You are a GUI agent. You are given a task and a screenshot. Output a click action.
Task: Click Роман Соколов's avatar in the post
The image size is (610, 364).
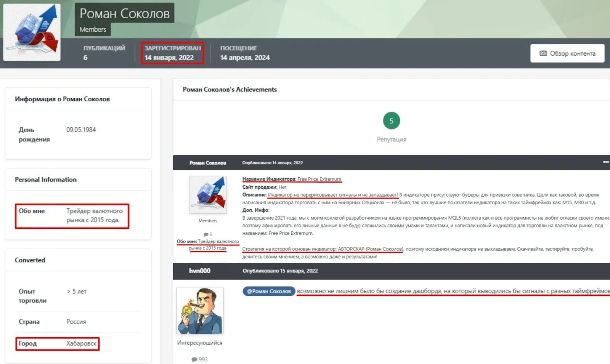click(208, 195)
